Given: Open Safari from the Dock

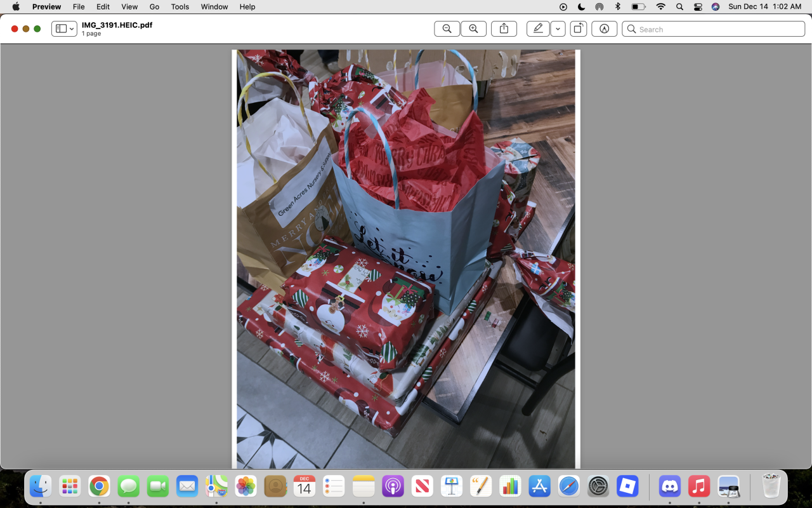Looking at the screenshot, I should [x=569, y=487].
